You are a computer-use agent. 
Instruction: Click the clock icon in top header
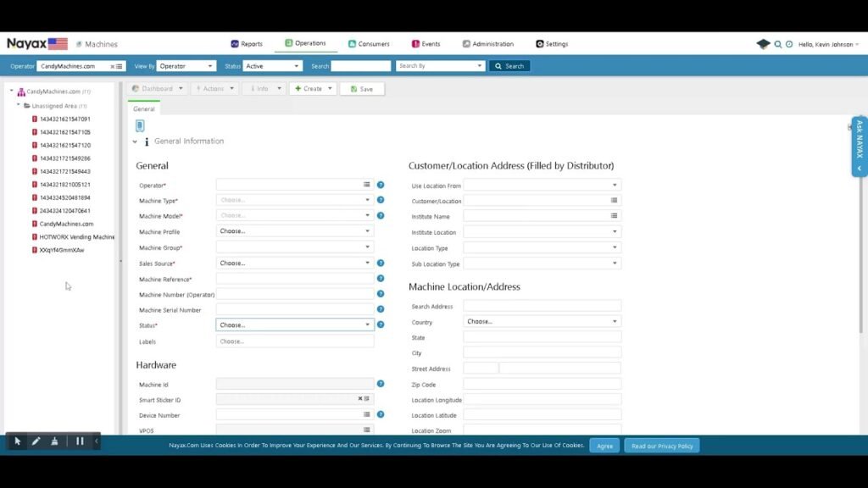pos(789,44)
